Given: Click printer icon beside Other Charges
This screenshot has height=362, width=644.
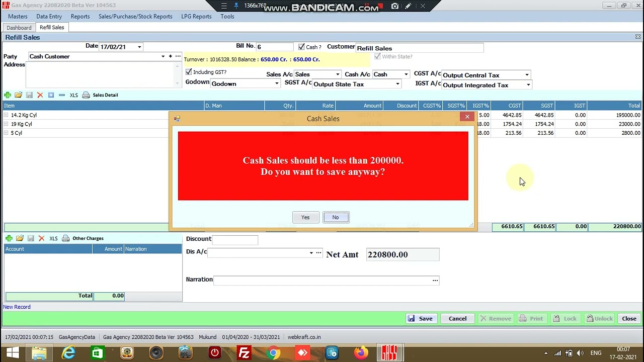Looking at the screenshot, I should (x=65, y=238).
